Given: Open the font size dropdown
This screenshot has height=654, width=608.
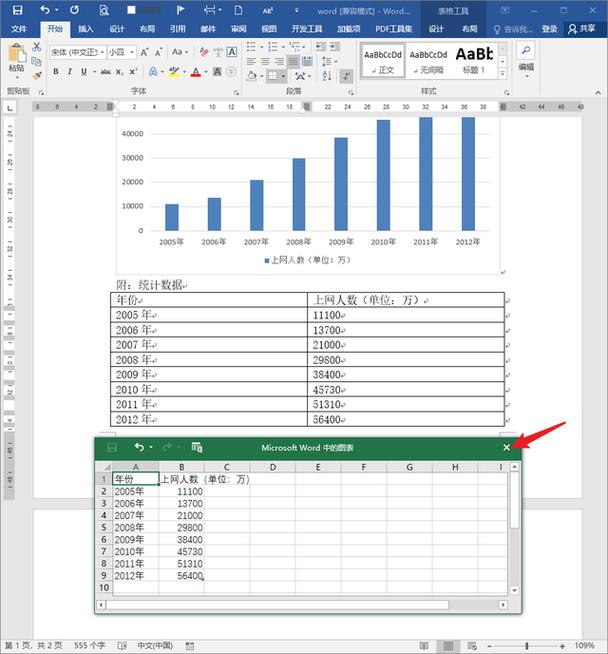Looking at the screenshot, I should coord(132,52).
